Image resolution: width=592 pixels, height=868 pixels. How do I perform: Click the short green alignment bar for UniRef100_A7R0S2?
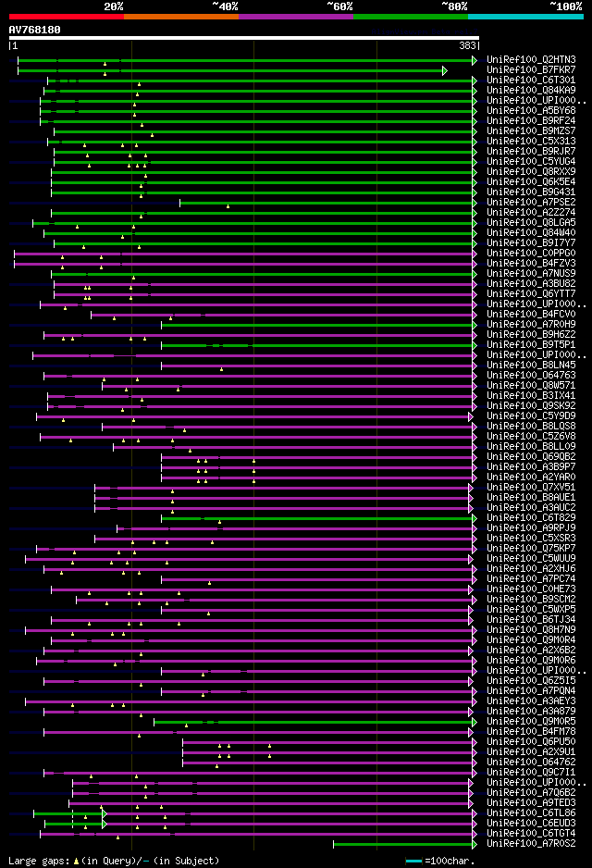pos(404,845)
